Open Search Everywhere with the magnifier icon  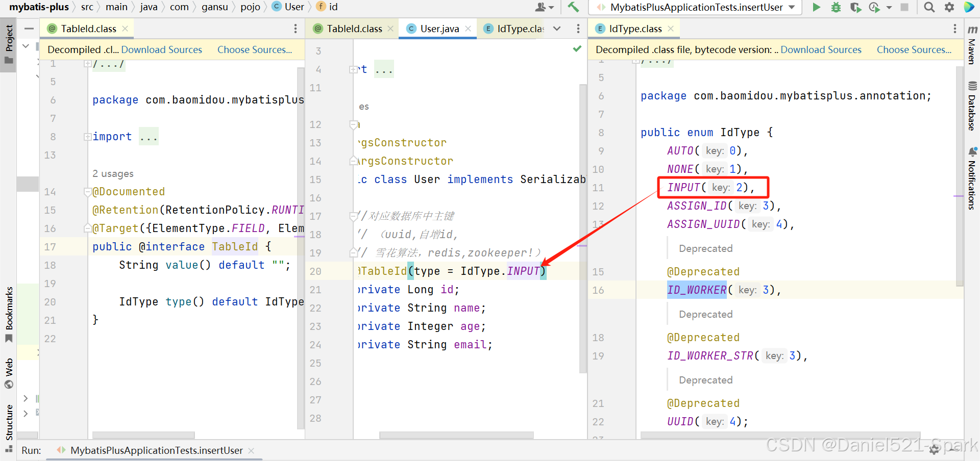[x=929, y=7]
